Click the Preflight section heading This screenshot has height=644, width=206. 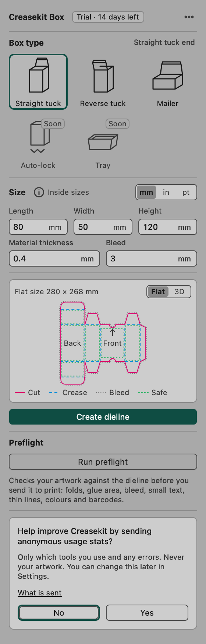click(26, 443)
